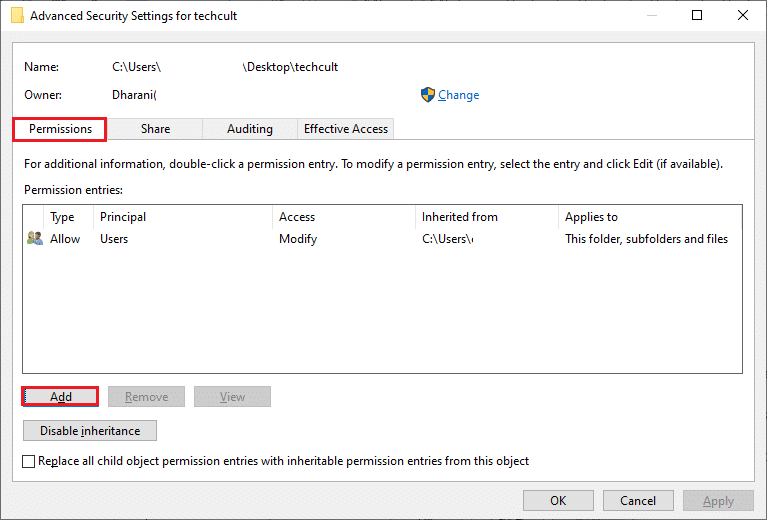Click the '\Desktop\techcult' path text
This screenshot has width=767, height=520.
click(x=290, y=67)
